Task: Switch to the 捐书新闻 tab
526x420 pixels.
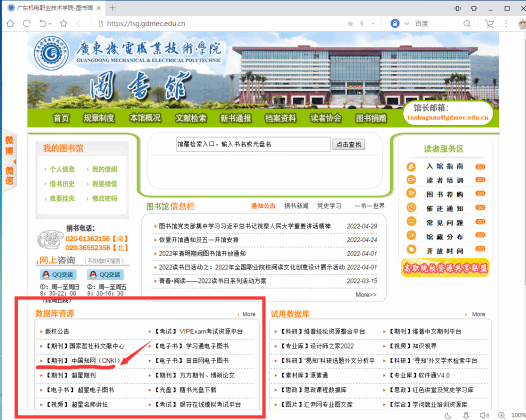Action: coord(296,206)
